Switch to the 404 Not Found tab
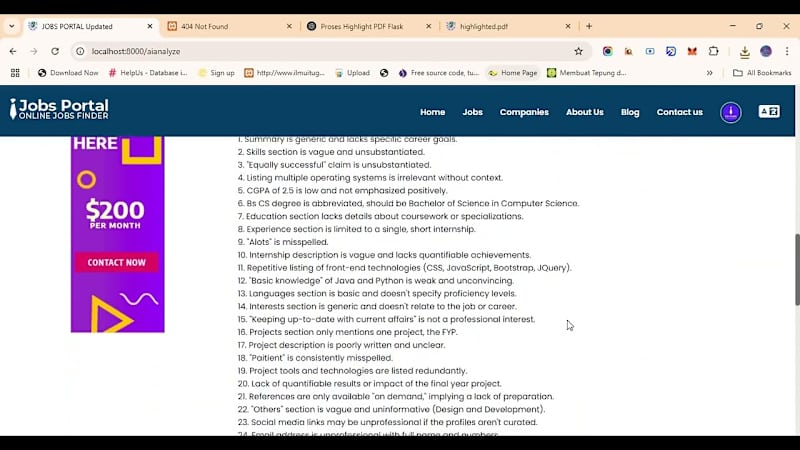The width and height of the screenshot is (800, 450). 230,26
